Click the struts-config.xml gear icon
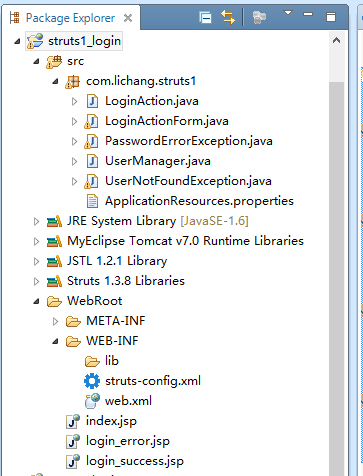The width and height of the screenshot is (363, 476). 92,381
